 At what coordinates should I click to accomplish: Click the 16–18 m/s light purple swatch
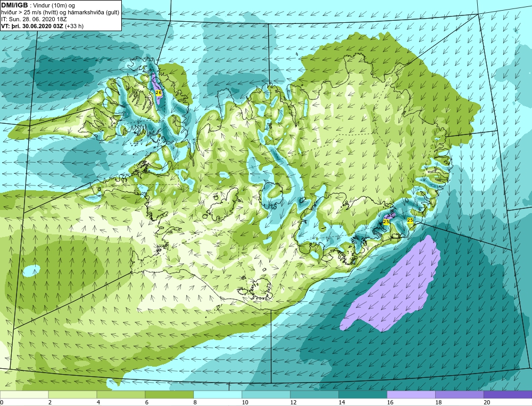tap(411, 394)
